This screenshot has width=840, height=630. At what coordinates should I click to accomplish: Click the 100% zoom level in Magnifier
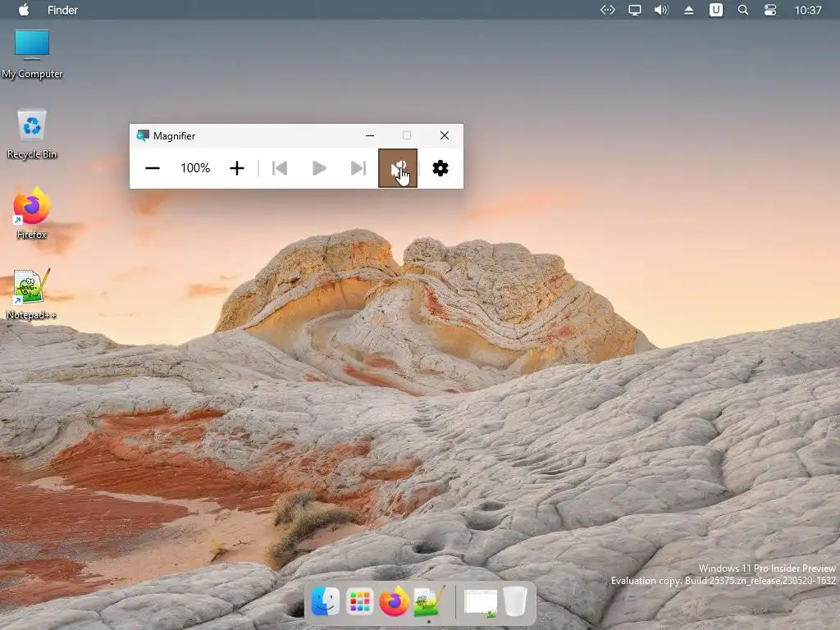195,168
